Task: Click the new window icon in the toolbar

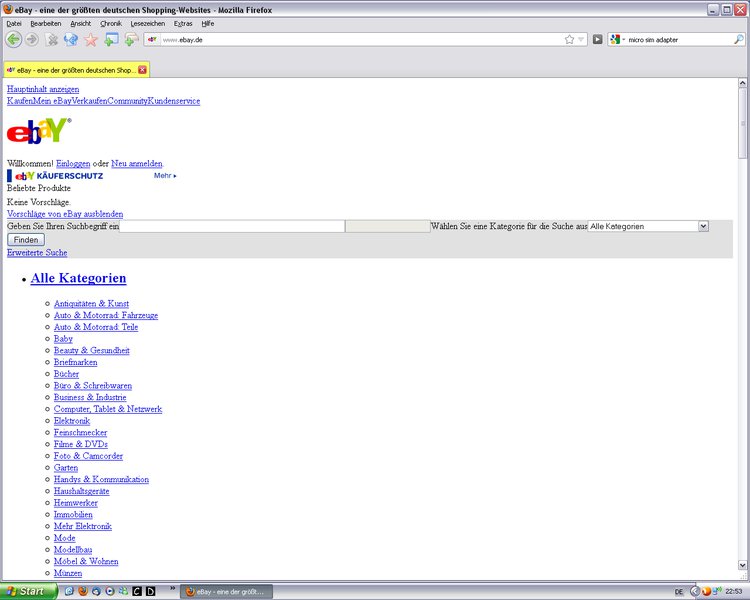Action: (x=111, y=40)
